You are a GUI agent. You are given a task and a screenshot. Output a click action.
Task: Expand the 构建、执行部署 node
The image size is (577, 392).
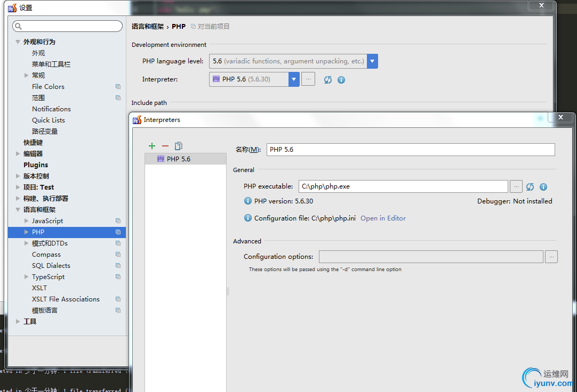(18, 198)
